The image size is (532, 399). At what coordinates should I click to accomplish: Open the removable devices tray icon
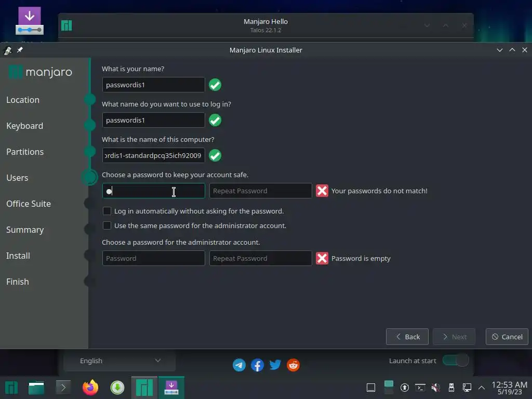(451, 388)
